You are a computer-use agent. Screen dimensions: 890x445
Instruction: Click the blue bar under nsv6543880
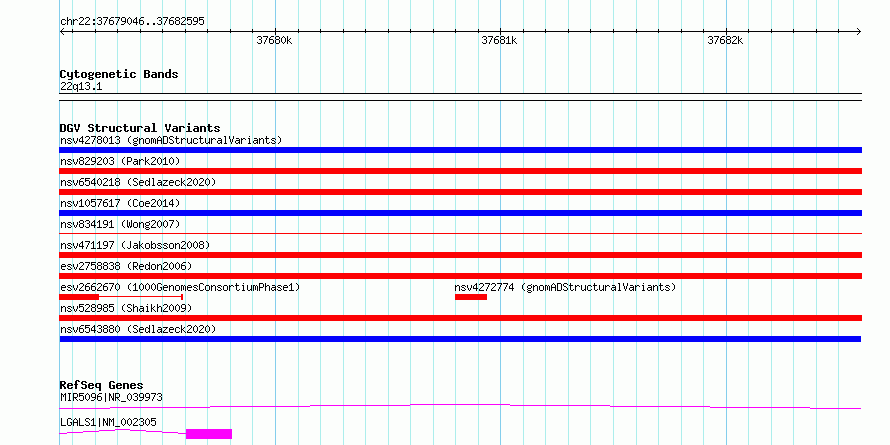pos(460,339)
